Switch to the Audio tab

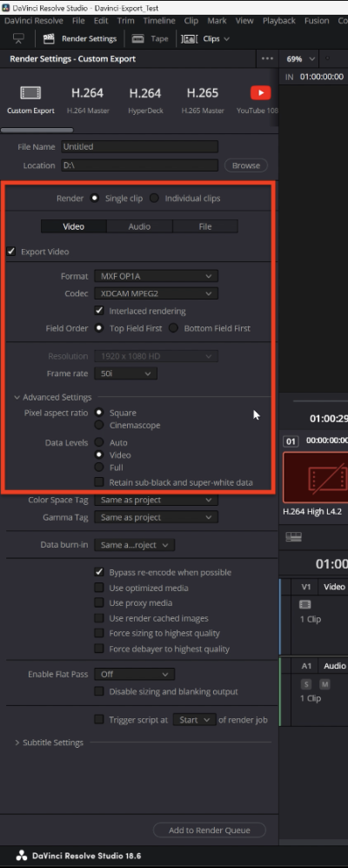click(x=139, y=226)
